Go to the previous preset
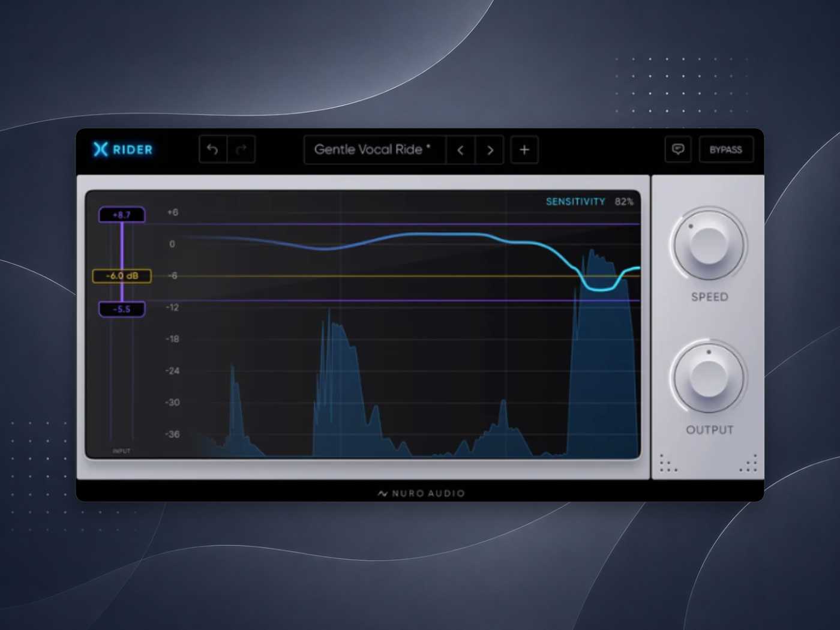Image resolution: width=840 pixels, height=630 pixels. (x=461, y=150)
